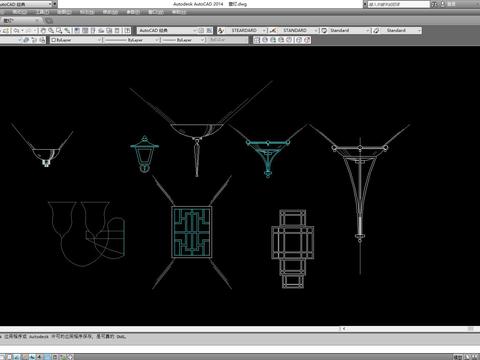Click the table style icon before Standard
The width and height of the screenshot is (480, 360).
click(x=324, y=31)
